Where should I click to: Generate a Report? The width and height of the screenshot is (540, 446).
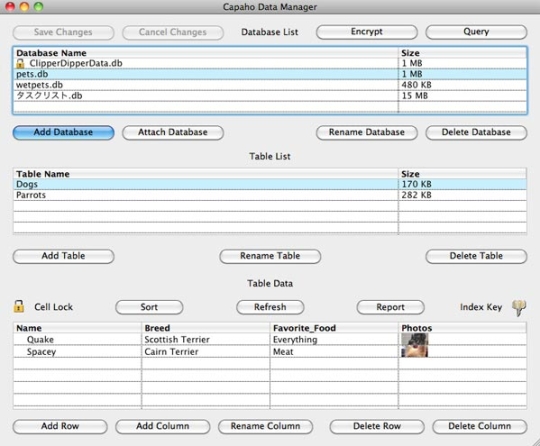click(x=390, y=307)
